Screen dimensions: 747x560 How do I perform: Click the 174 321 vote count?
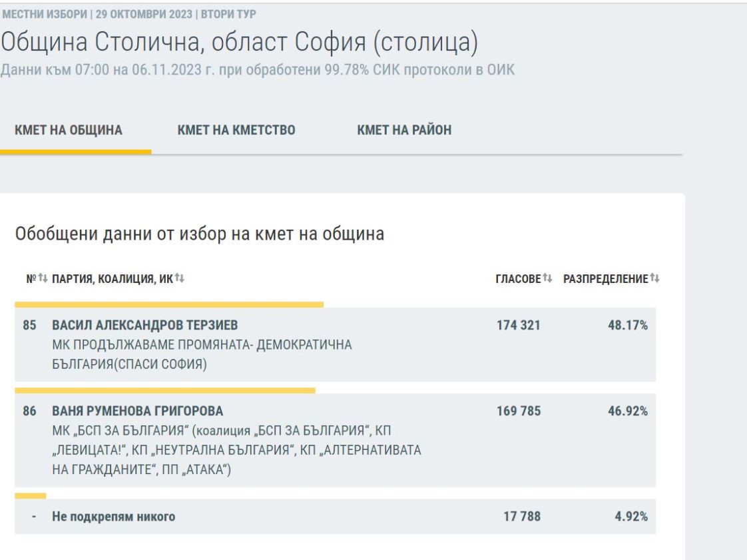(519, 325)
